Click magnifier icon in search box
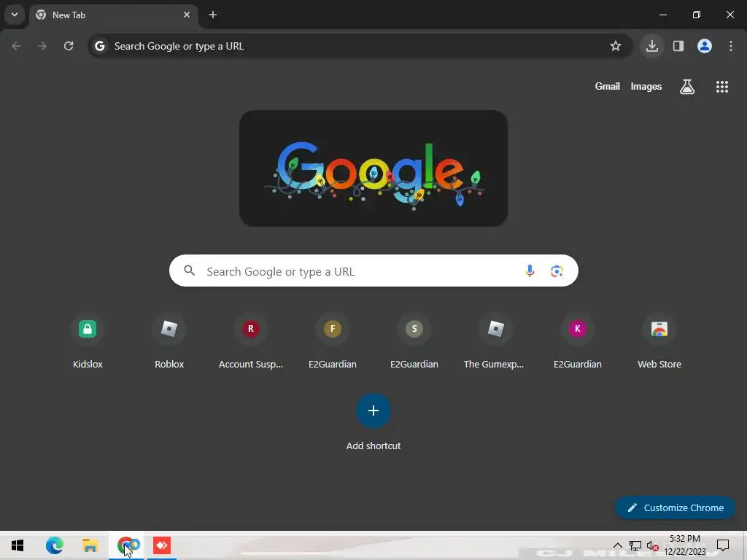Screen dimensions: 747x560 190,271
